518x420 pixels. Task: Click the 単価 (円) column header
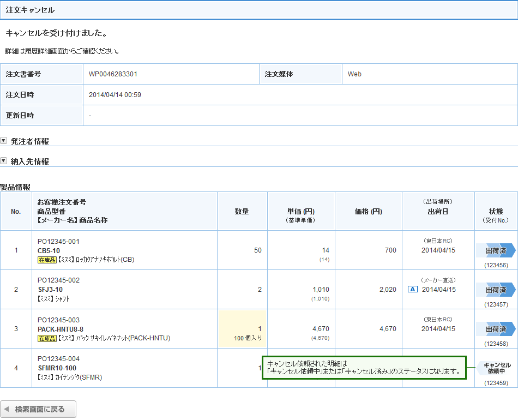pos(300,211)
